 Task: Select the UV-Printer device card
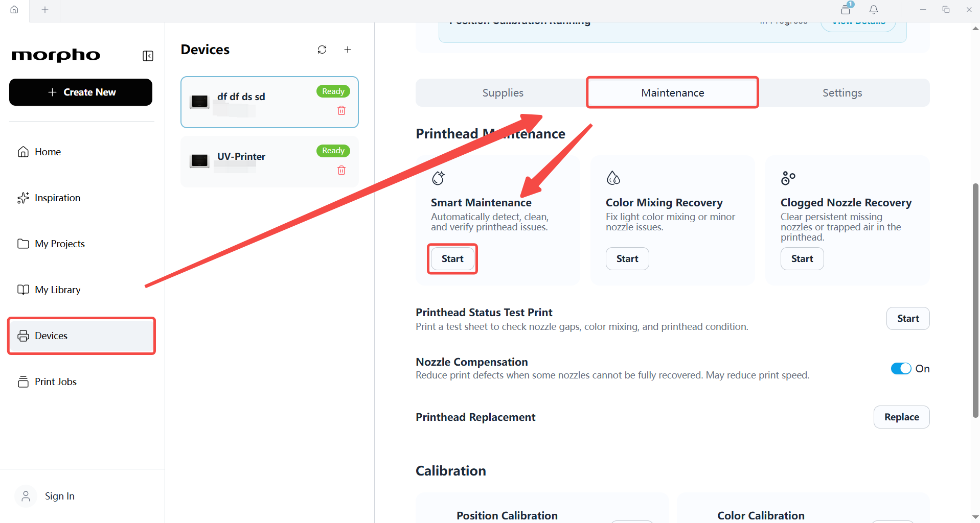(x=269, y=162)
